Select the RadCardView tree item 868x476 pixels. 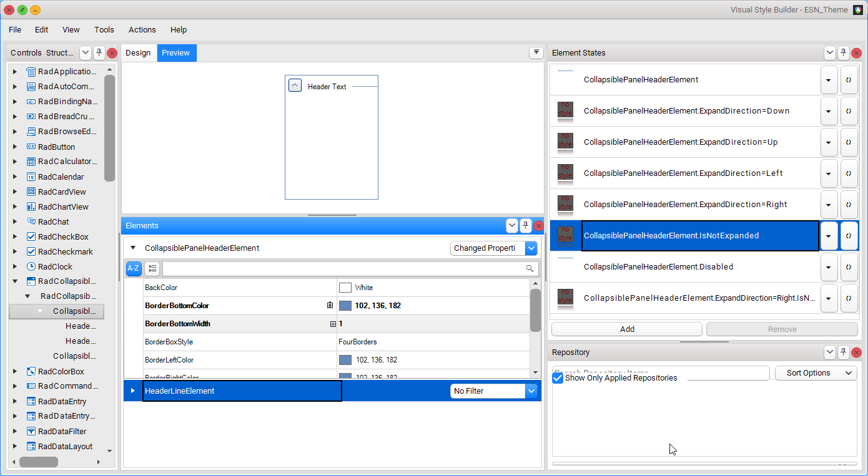[62, 192]
